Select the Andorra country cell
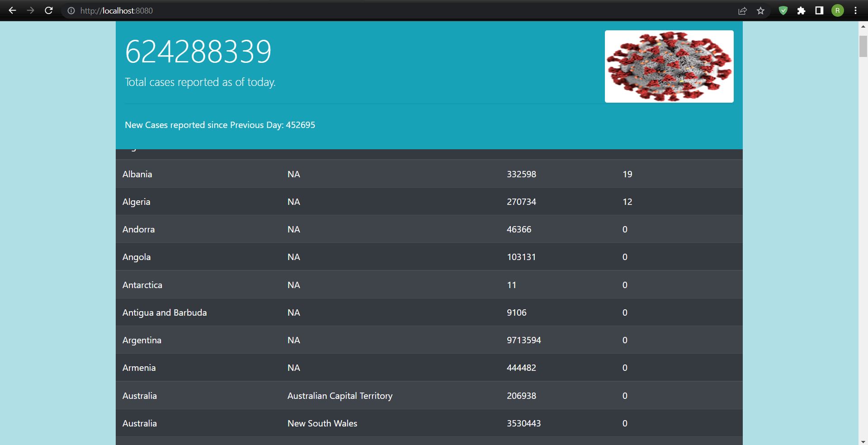868x445 pixels. [138, 229]
